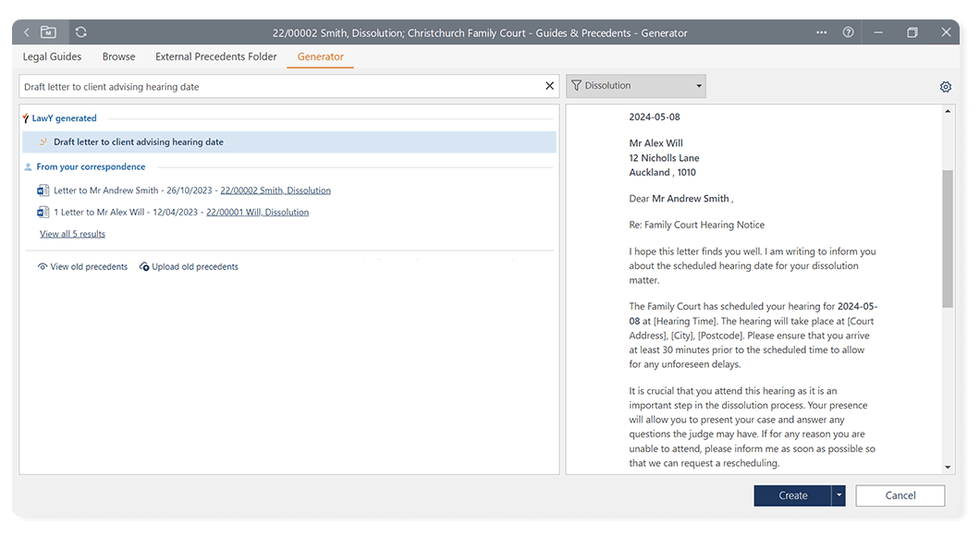This screenshot has height=551, width=980.
Task: Click the Dear Mr Andrew Smith salutation
Action: (x=680, y=199)
